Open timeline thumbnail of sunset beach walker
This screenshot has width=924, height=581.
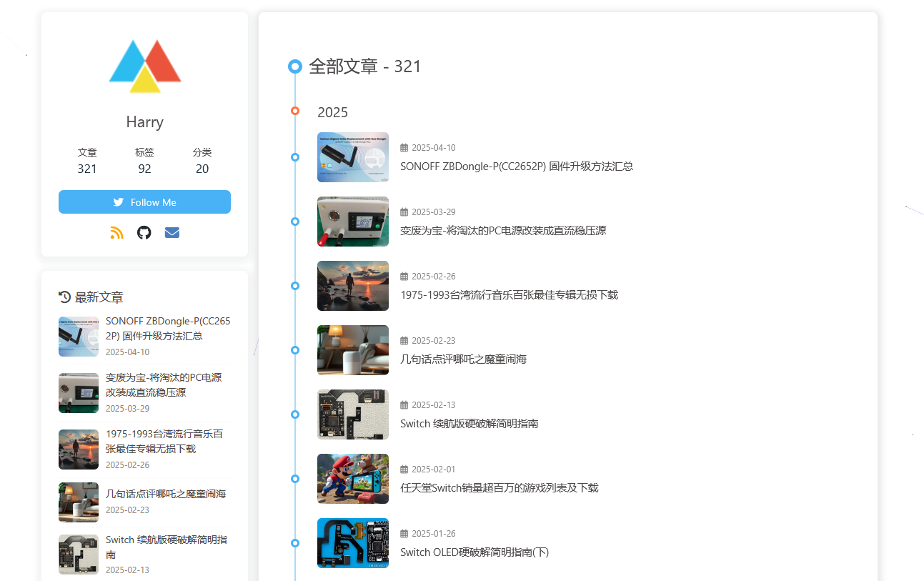point(353,286)
